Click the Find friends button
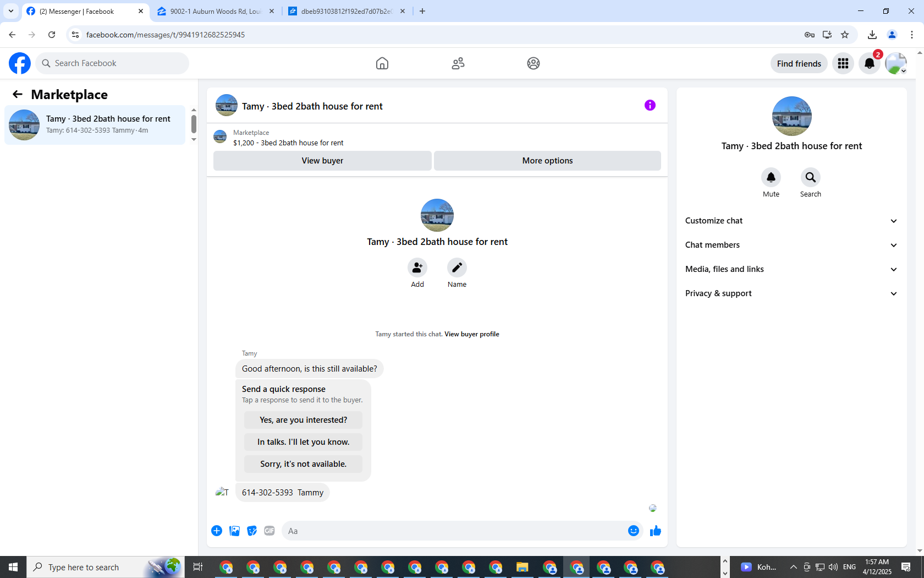The height and width of the screenshot is (578, 924). pos(799,63)
